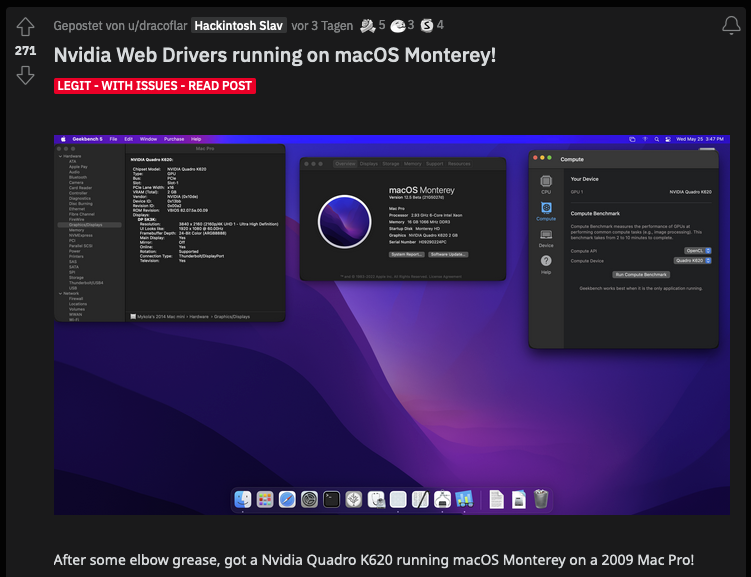Downvote the post with the down arrow

coord(26,75)
